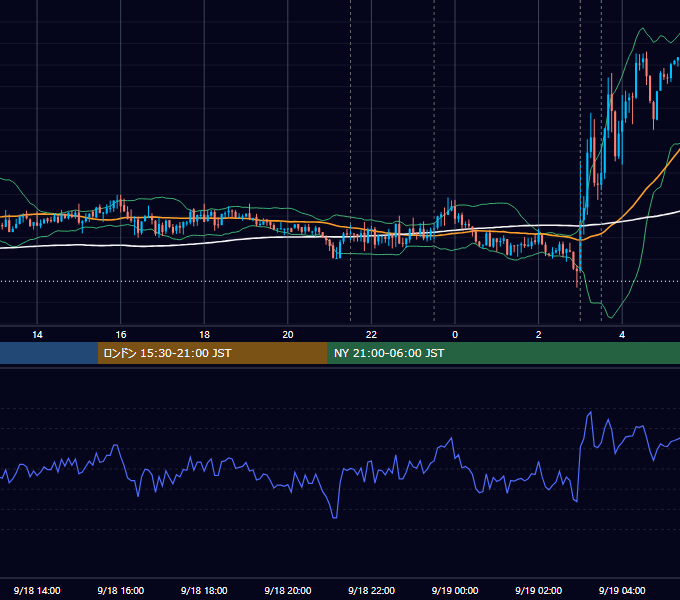Click the blue session bar before London
The height and width of the screenshot is (600, 680).
49,353
